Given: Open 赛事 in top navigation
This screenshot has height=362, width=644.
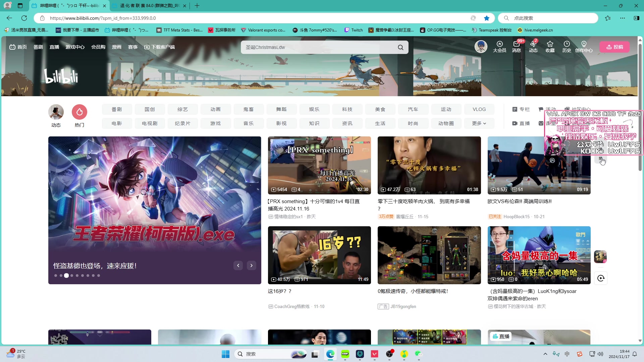Looking at the screenshot, I should [133, 47].
